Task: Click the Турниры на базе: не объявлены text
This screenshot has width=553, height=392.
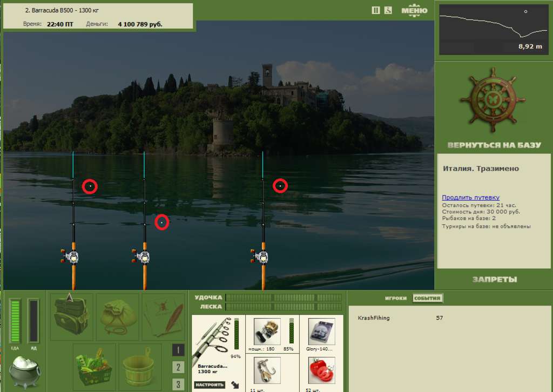Action: tap(486, 226)
